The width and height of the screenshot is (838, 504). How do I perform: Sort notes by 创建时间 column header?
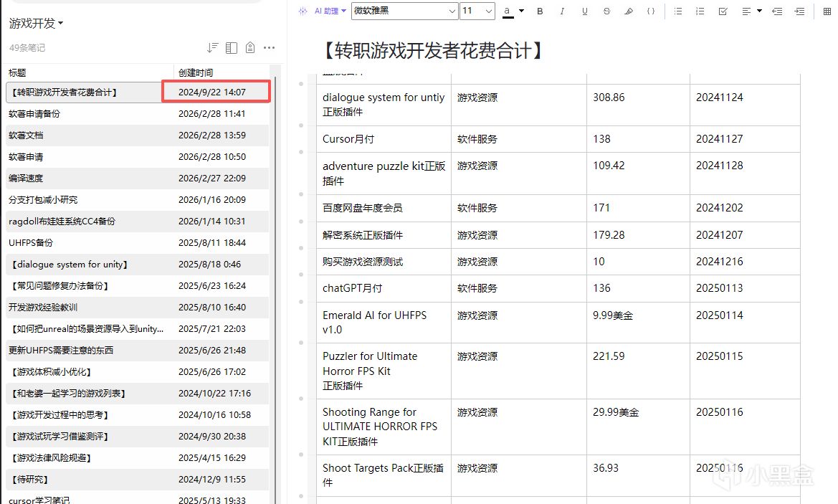[196, 72]
